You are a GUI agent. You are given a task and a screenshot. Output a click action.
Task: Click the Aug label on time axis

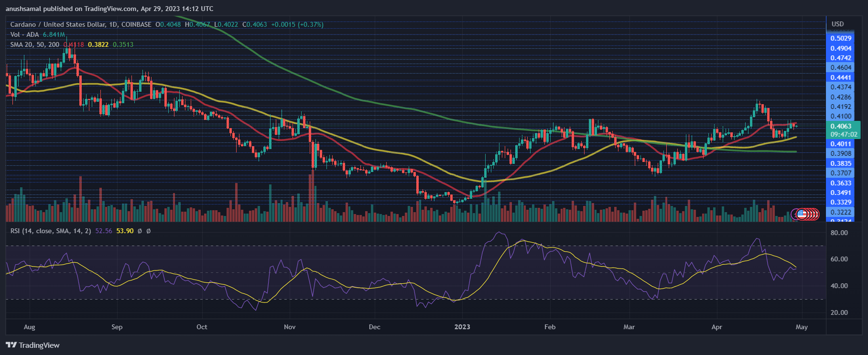(x=29, y=327)
